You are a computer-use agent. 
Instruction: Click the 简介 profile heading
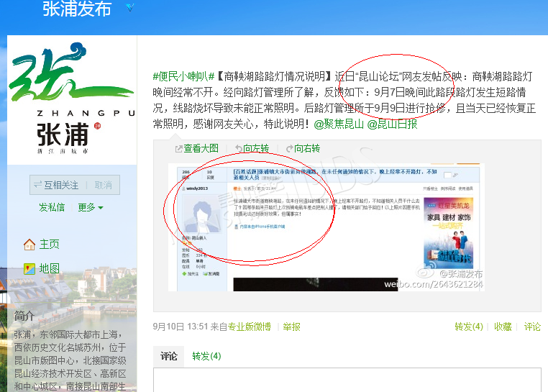(x=24, y=316)
